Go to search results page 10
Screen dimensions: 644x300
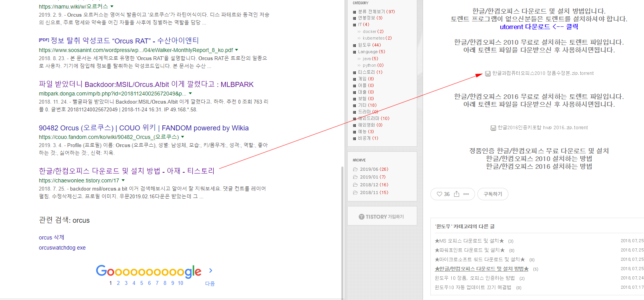[181, 283]
